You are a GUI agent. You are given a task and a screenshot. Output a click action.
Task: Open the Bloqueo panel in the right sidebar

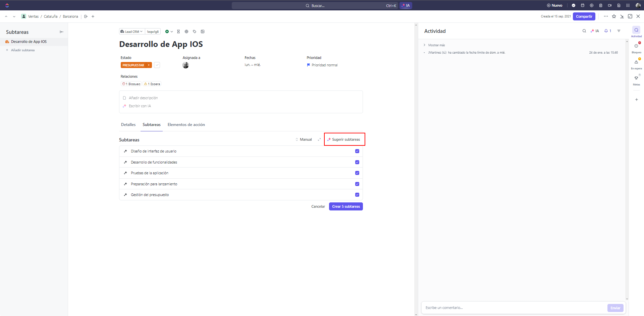(x=636, y=48)
